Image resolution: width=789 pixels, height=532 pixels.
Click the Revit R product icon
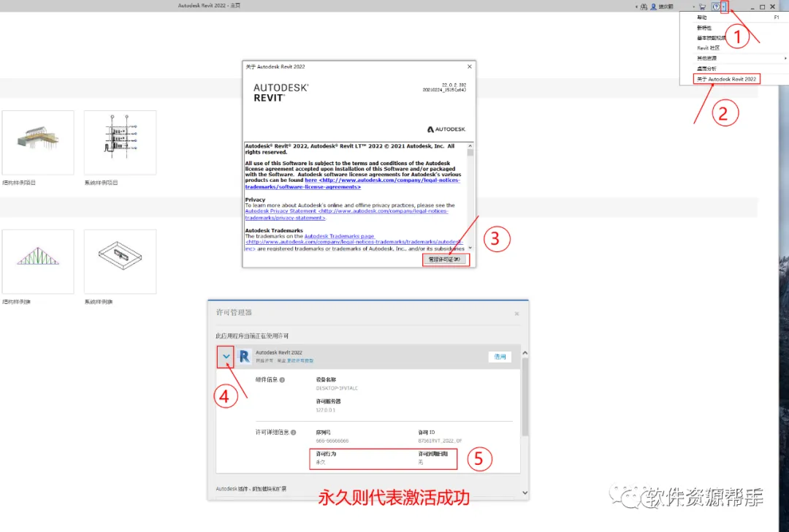coord(245,357)
